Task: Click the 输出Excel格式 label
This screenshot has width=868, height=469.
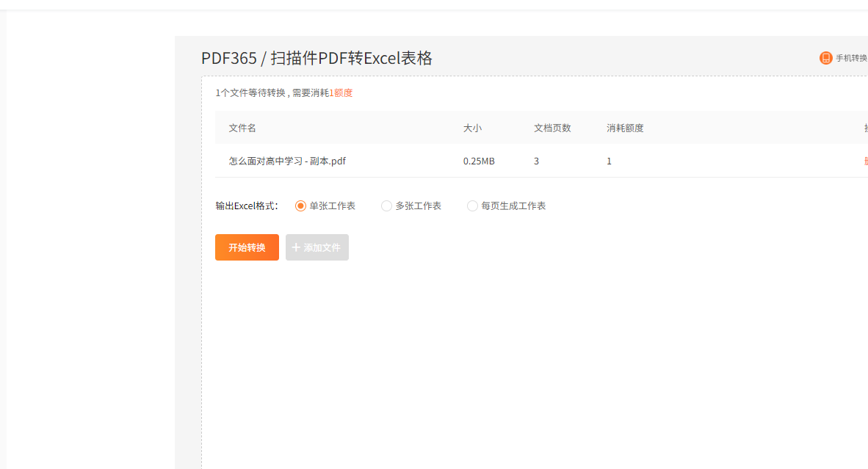Action: pyautogui.click(x=247, y=206)
